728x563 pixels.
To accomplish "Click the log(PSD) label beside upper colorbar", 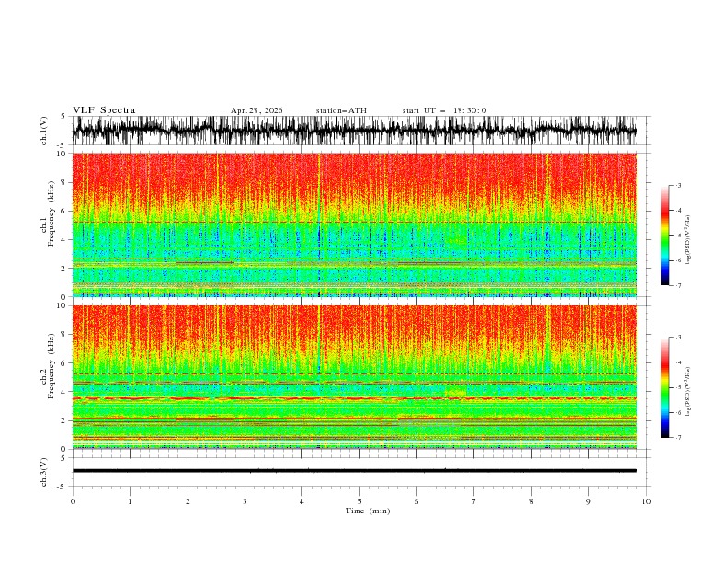I will [688, 240].
